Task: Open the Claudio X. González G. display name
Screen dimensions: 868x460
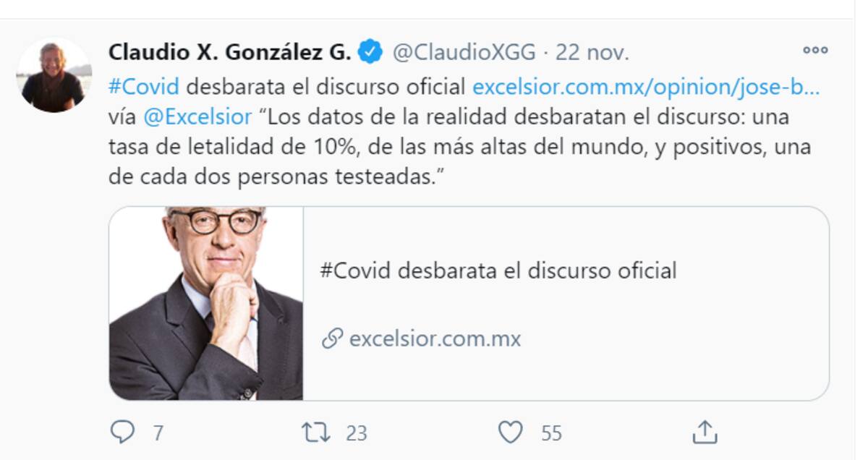Action: click(230, 52)
